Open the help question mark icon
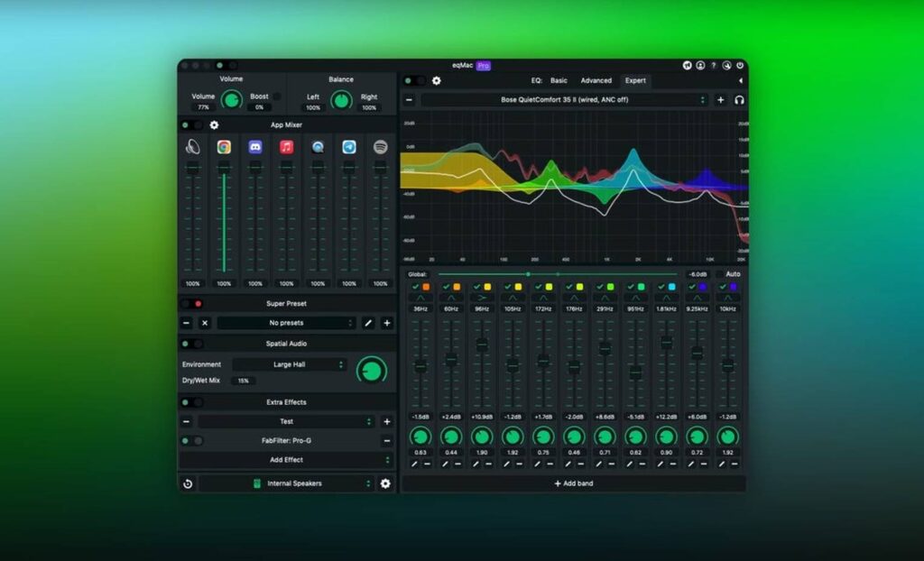The height and width of the screenshot is (561, 924). coord(714,66)
